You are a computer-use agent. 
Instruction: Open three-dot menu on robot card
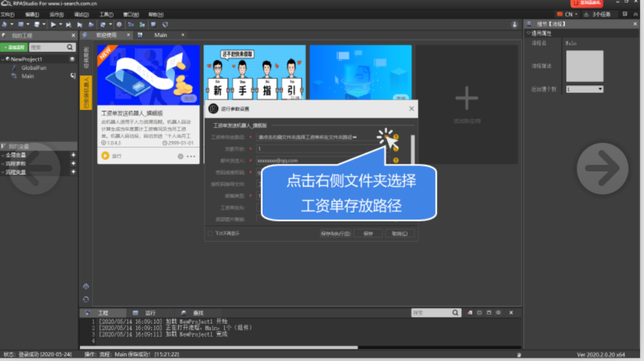(191, 157)
